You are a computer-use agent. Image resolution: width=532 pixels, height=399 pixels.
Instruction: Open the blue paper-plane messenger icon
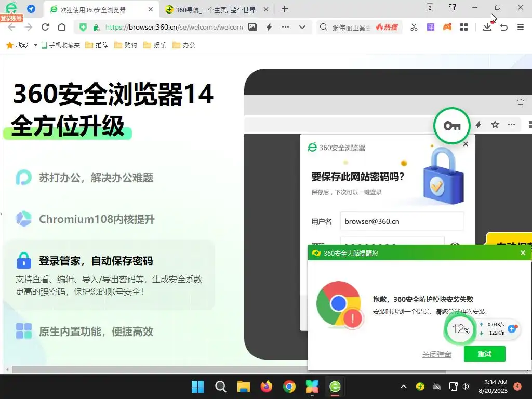(31, 9)
